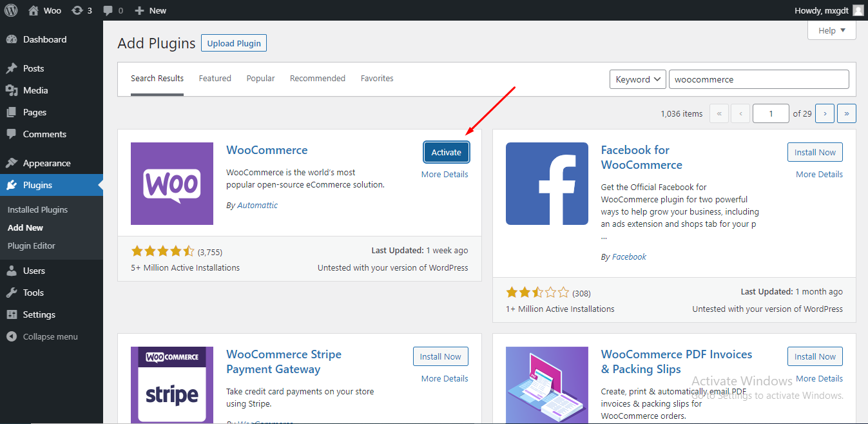Screen dimensions: 868x424
Task: Install WooCommerce PDF Invoices & Packing Slips
Action: 815,356
